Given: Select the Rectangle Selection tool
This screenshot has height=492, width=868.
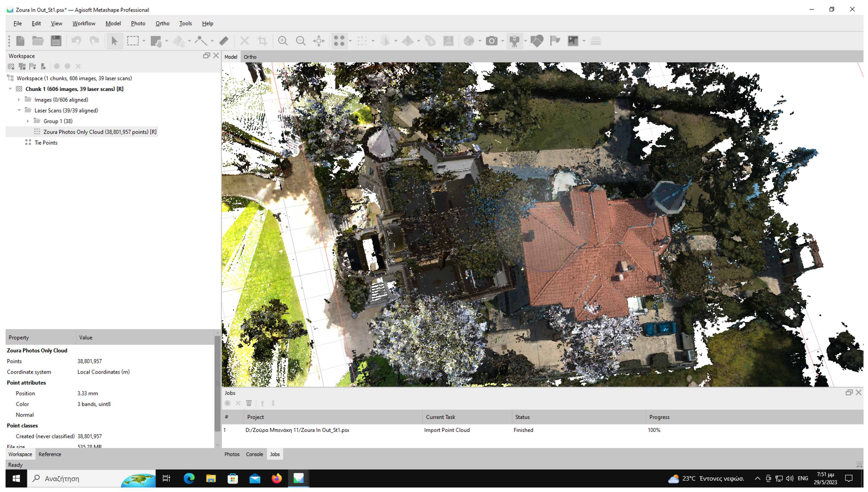Looking at the screenshot, I should (x=132, y=41).
